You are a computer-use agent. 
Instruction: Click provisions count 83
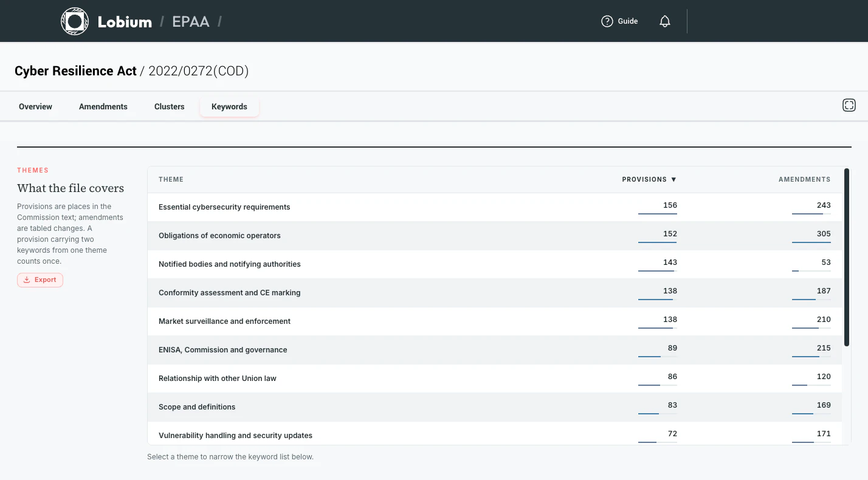click(672, 405)
